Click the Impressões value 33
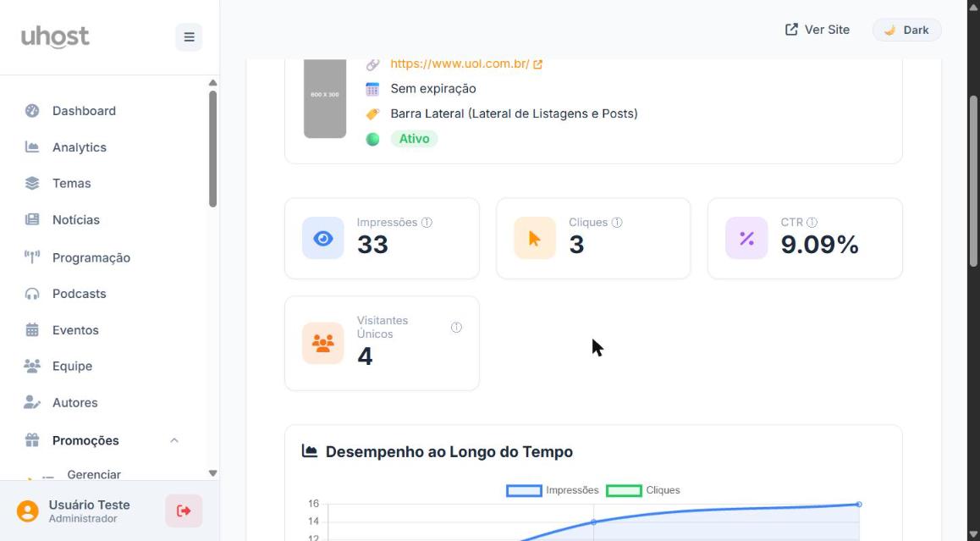This screenshot has height=541, width=980. pyautogui.click(x=372, y=245)
